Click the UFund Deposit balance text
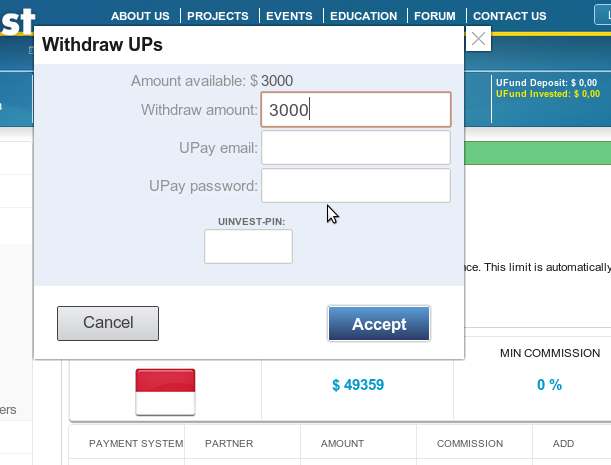Screen dimensions: 611x465 pos(546,83)
